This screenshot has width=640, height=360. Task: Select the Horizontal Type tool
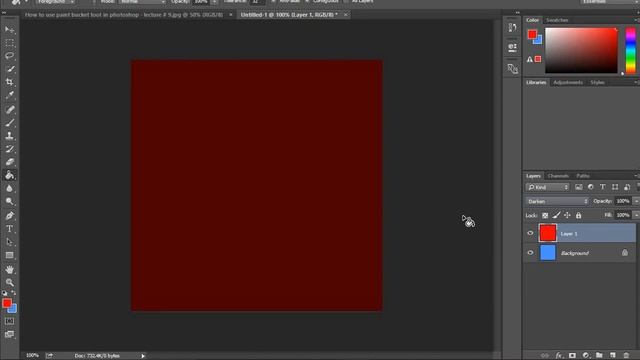pos(9,229)
